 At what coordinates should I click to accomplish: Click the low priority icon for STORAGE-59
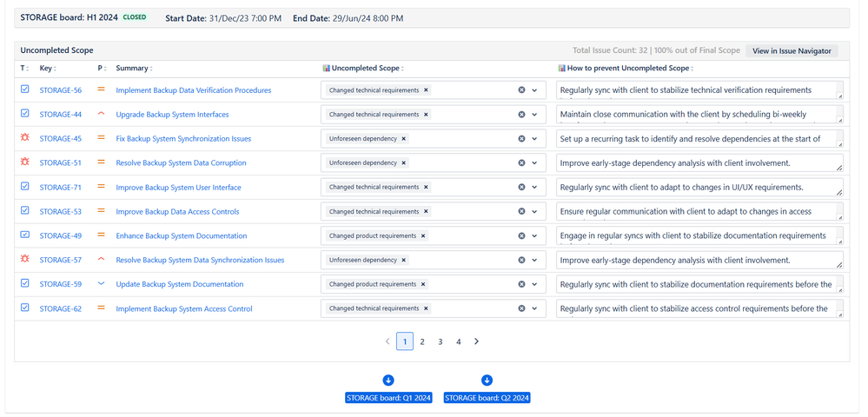point(101,283)
